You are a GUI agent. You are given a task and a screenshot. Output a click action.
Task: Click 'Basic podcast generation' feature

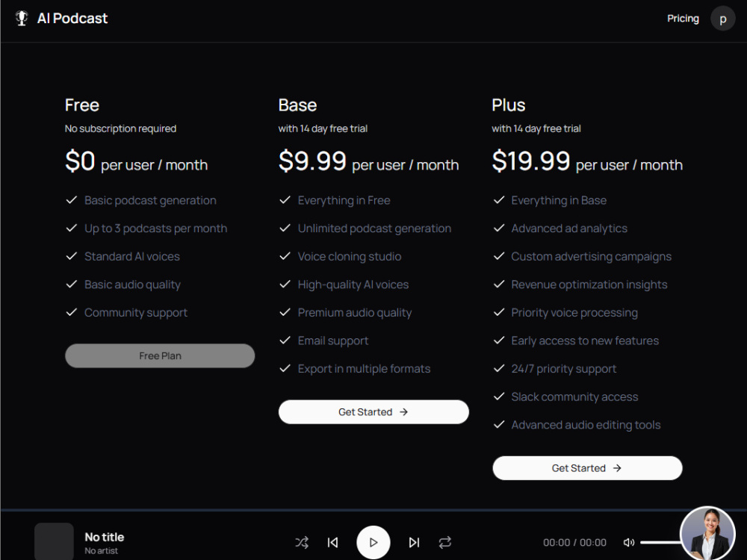[150, 200]
